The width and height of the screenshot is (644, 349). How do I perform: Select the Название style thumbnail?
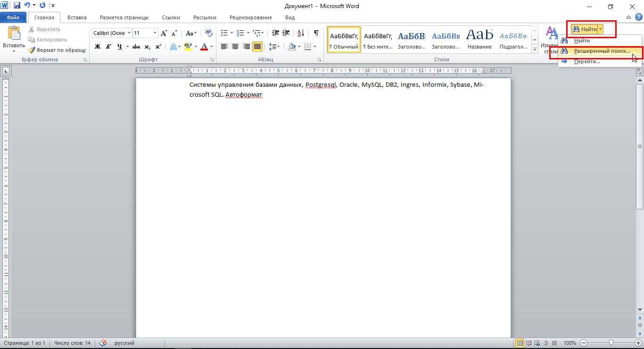[x=479, y=39]
